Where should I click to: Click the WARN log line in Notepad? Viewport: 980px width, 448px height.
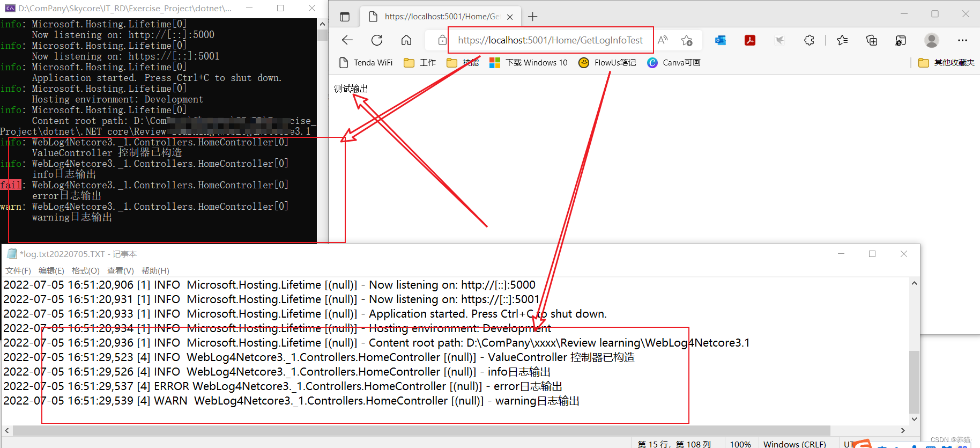[292, 401]
